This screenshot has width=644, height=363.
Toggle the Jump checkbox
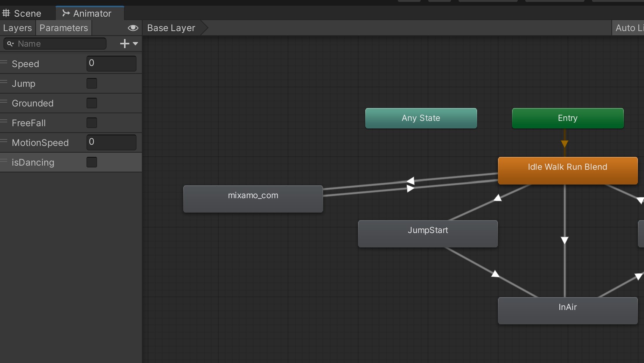92,83
